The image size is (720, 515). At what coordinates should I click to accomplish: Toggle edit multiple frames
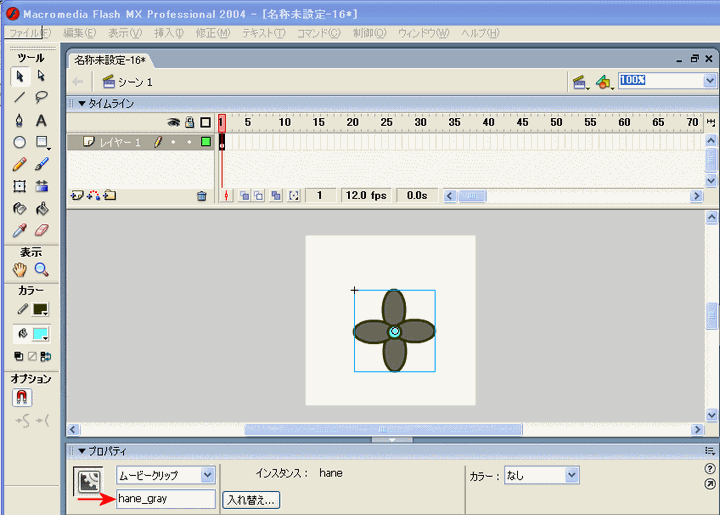coord(276,196)
